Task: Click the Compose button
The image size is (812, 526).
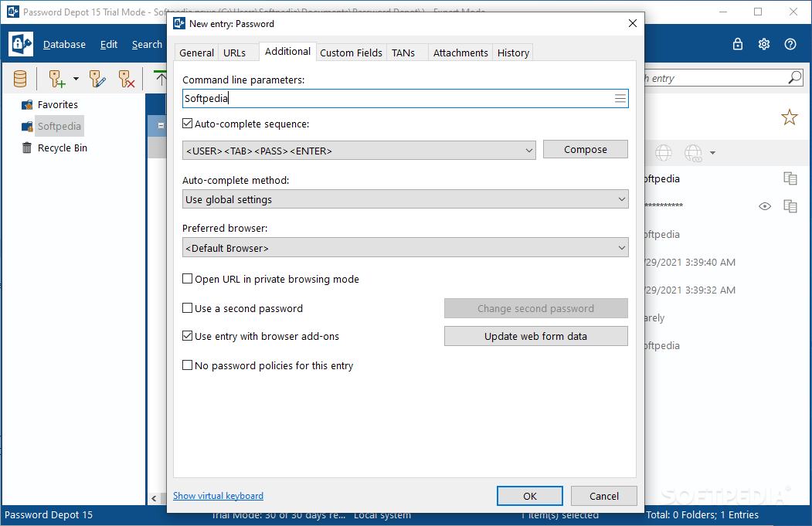Action: click(585, 149)
